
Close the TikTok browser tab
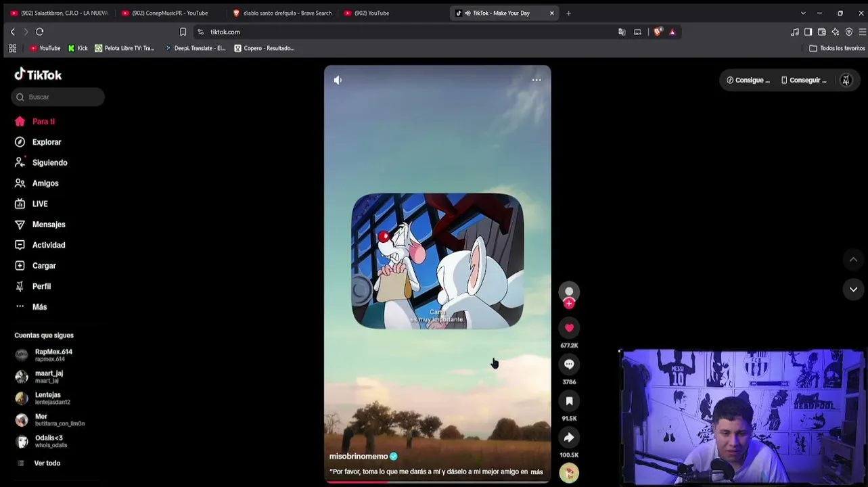[x=552, y=13]
